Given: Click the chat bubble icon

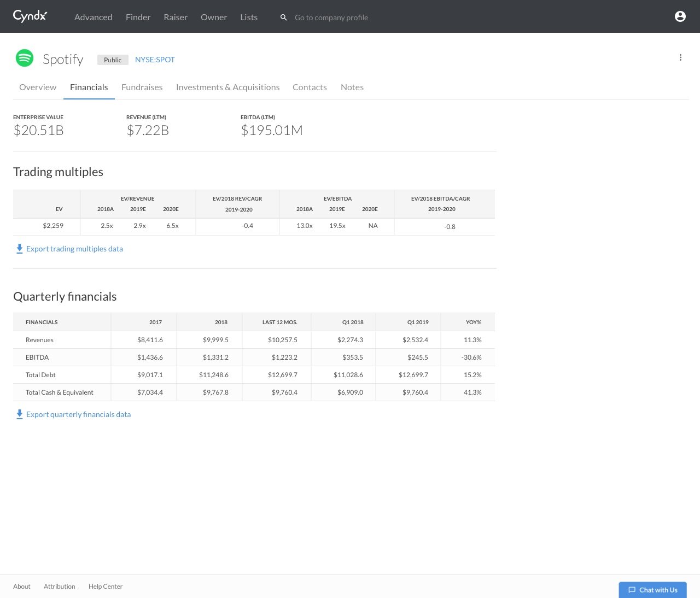Looking at the screenshot, I should 632,590.
